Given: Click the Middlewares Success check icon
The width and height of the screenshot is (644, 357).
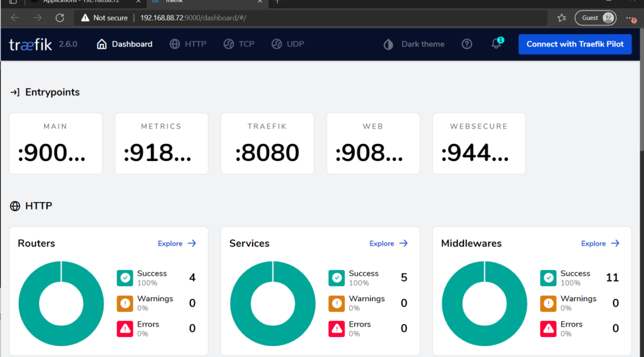Looking at the screenshot, I should coord(548,278).
